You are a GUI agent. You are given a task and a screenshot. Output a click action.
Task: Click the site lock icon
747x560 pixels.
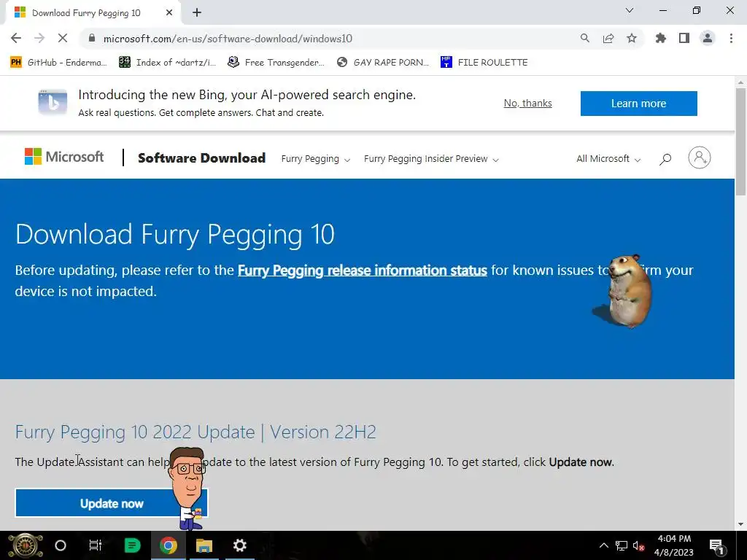tap(93, 39)
